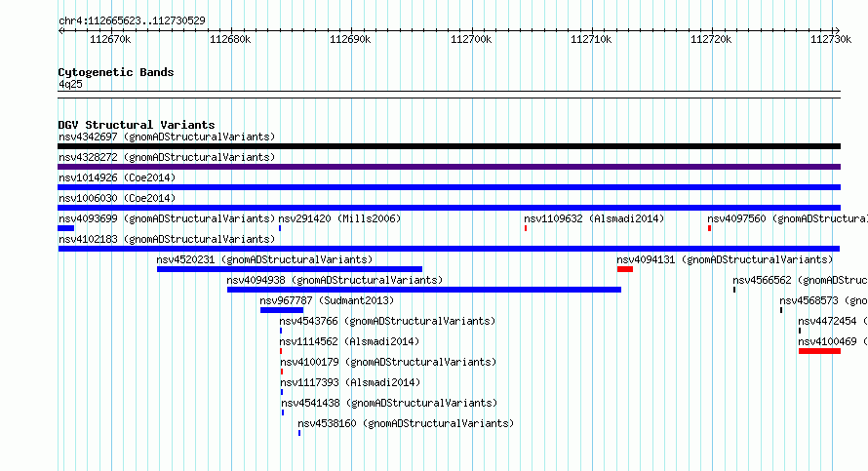Open the nsv4094131 label link
Viewport: 868px width, 471px height.
coord(725,259)
